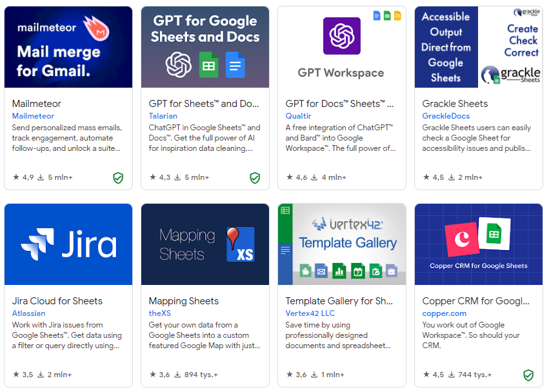This screenshot has width=549, height=392.
Task: Click the "Work with Jira issues" description
Action: [67, 335]
